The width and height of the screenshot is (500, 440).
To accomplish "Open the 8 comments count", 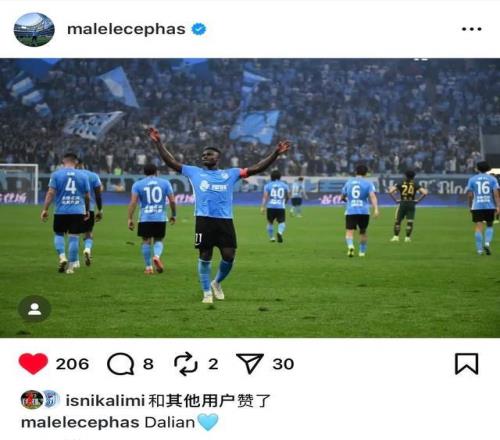I will (148, 364).
